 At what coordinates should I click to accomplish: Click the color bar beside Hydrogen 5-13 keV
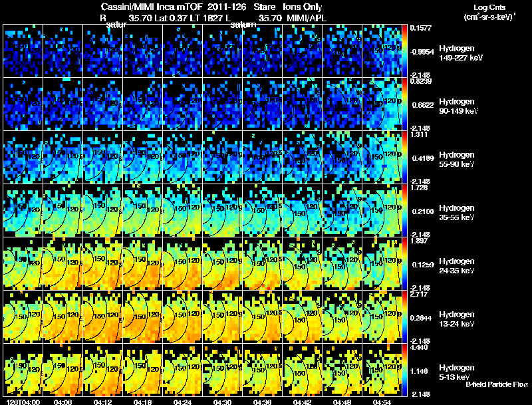404,370
